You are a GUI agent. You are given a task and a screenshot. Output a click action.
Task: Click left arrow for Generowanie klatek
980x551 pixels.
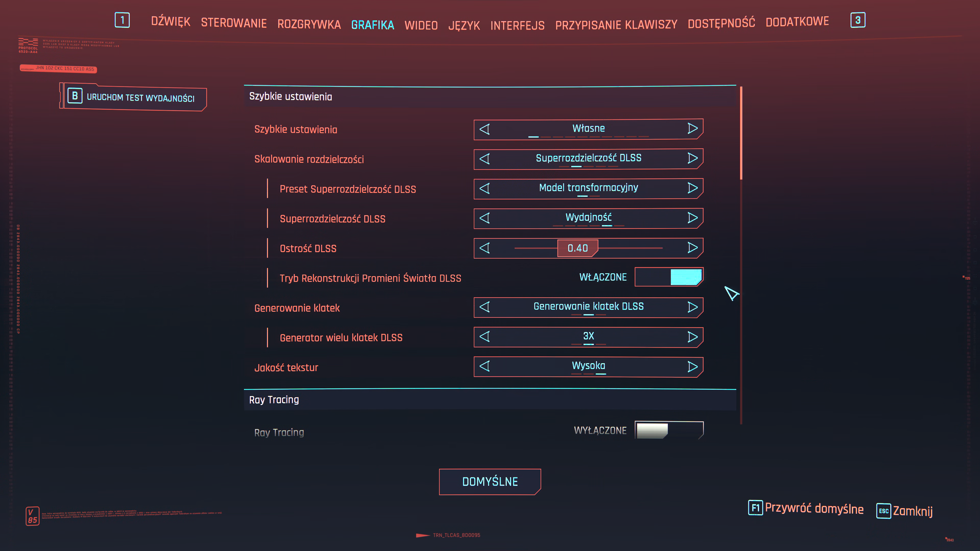(484, 307)
